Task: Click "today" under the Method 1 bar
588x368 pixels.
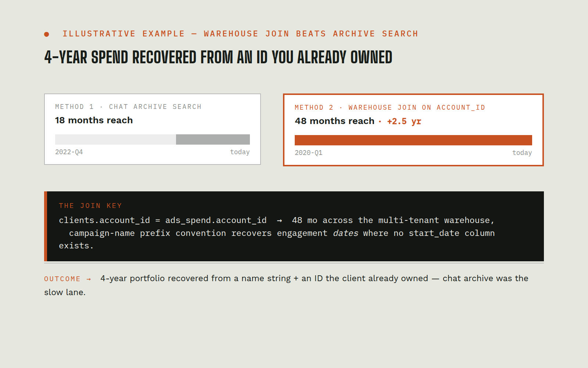Action: tap(240, 152)
